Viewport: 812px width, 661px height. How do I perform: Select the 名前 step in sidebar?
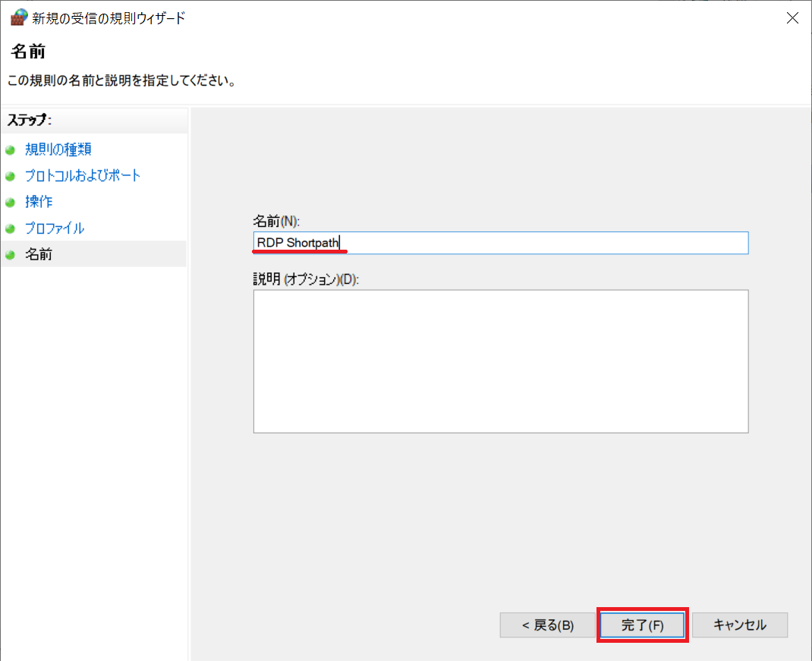39,254
